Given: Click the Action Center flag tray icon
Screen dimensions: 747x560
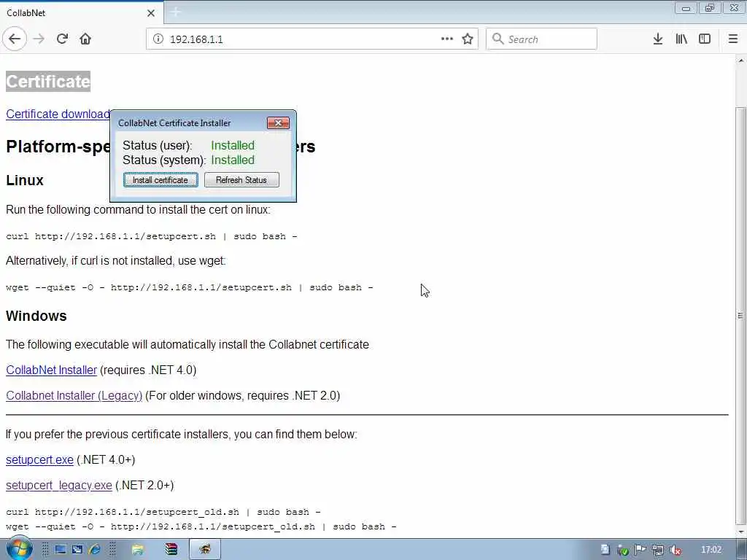Looking at the screenshot, I should pos(640,550).
